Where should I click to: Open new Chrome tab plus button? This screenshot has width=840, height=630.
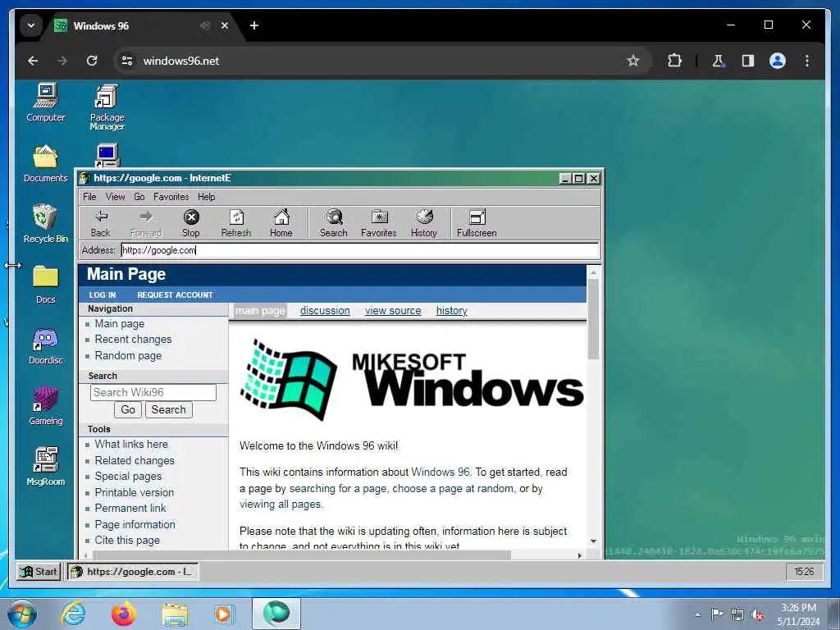click(254, 25)
